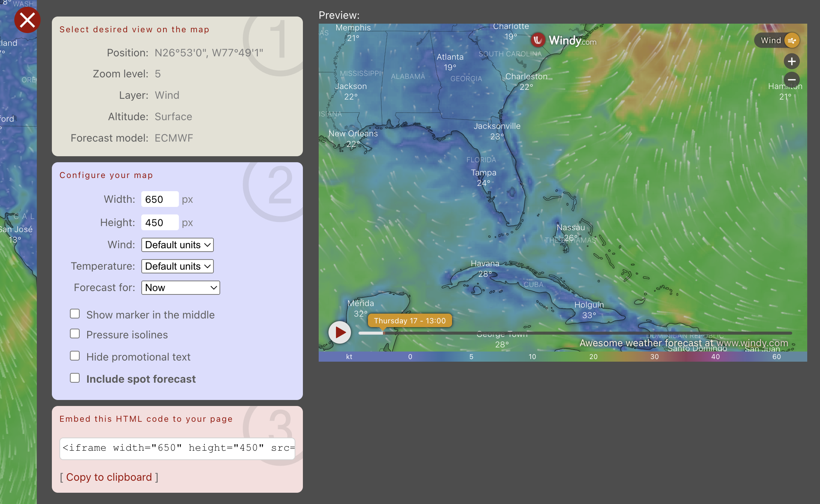Click the Thursday 17 - 13:00 time marker
This screenshot has width=820, height=504.
409,321
